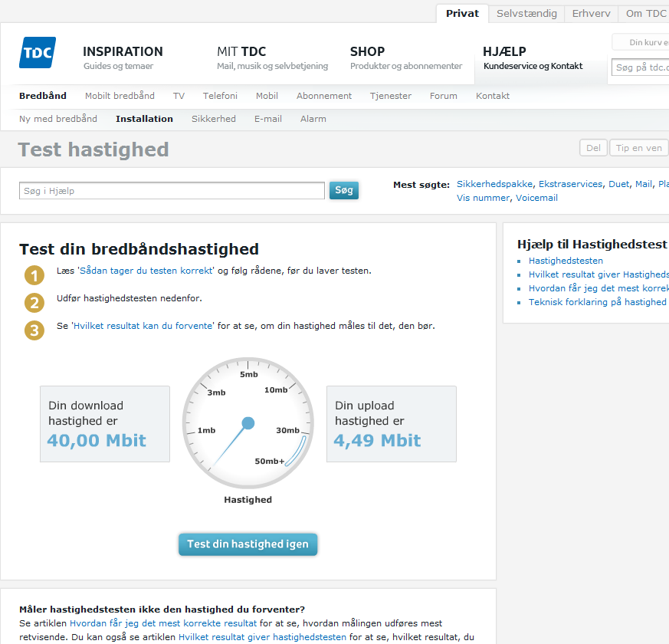Switch to the Selvstændig tab
Image resolution: width=669 pixels, height=644 pixels.
pyautogui.click(x=526, y=14)
